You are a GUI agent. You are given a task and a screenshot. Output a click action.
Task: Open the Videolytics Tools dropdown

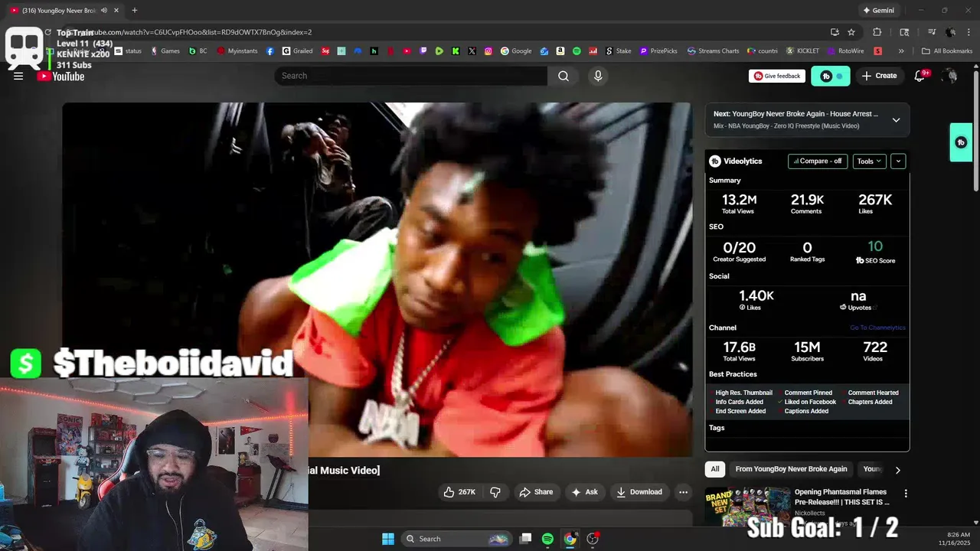pyautogui.click(x=869, y=161)
